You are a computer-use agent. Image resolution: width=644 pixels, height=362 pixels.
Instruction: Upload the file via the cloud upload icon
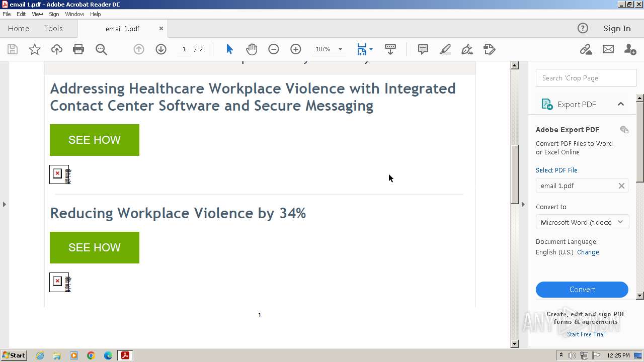tap(57, 49)
